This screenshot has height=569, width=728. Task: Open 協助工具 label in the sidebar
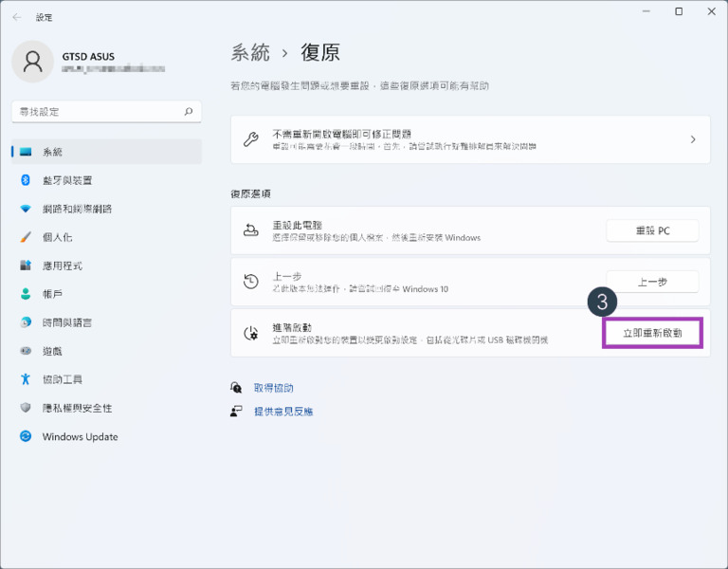coord(63,379)
